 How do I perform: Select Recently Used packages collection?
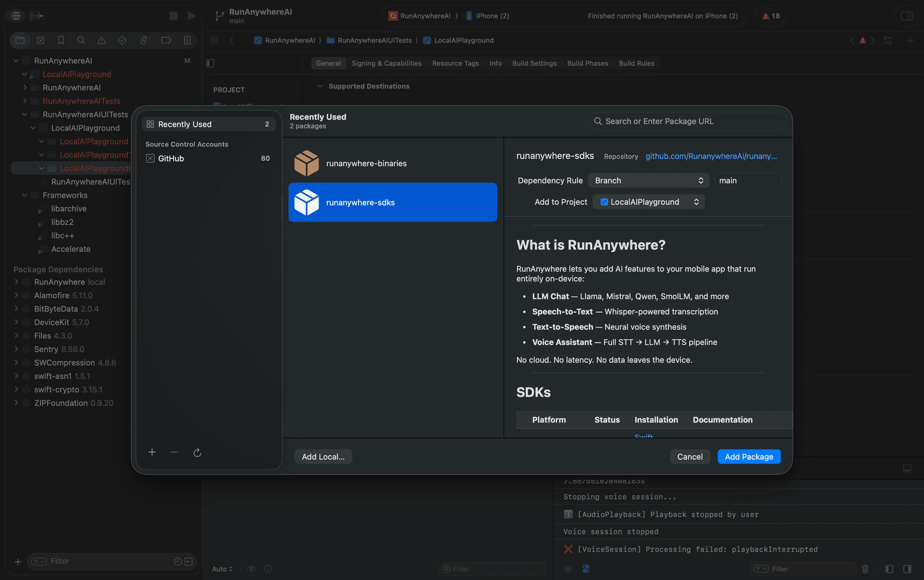[208, 124]
